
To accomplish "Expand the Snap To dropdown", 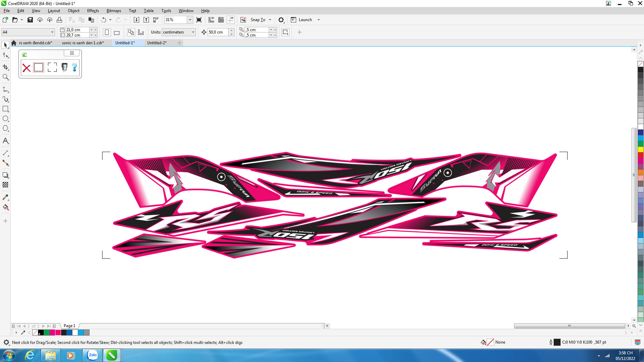I will pos(270,20).
